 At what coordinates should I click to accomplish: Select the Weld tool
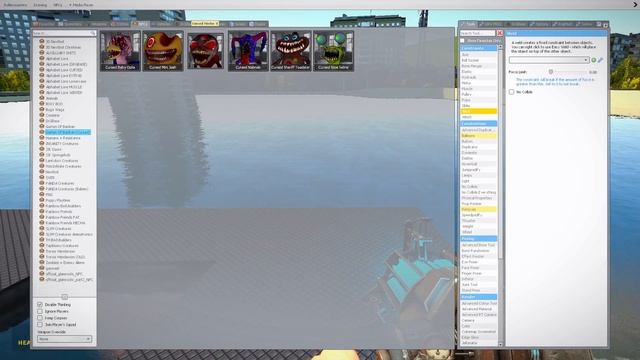pyautogui.click(x=478, y=111)
